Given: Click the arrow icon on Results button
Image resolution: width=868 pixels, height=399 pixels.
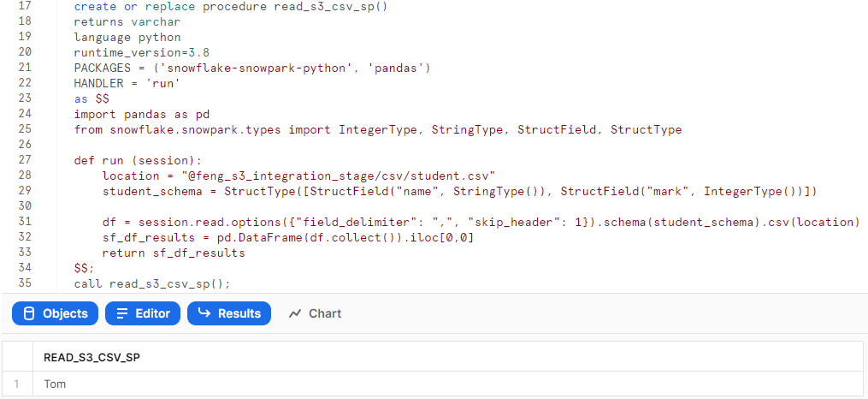Looking at the screenshot, I should pyautogui.click(x=204, y=313).
